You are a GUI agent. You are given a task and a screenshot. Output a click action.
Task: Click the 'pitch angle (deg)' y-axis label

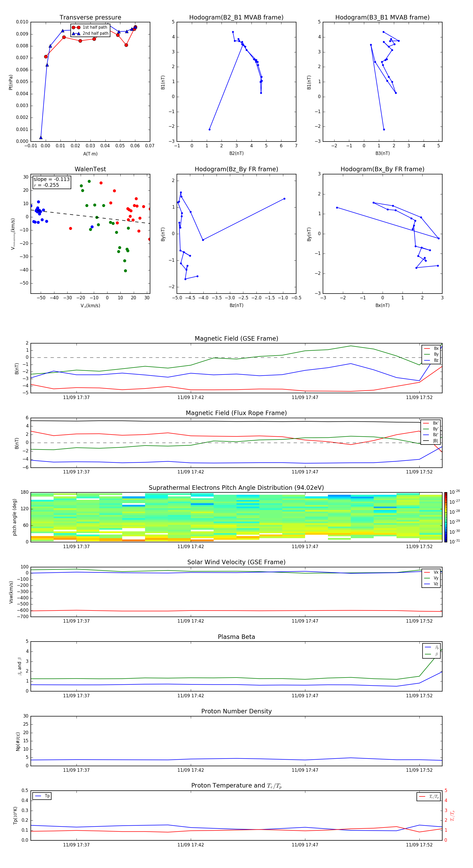(14, 517)
